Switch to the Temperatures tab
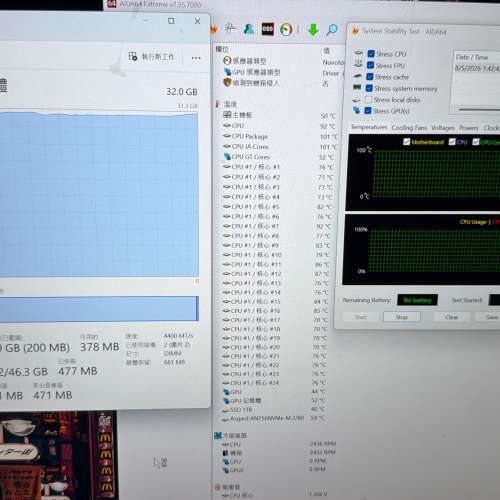This screenshot has height=500, width=500. [x=369, y=127]
